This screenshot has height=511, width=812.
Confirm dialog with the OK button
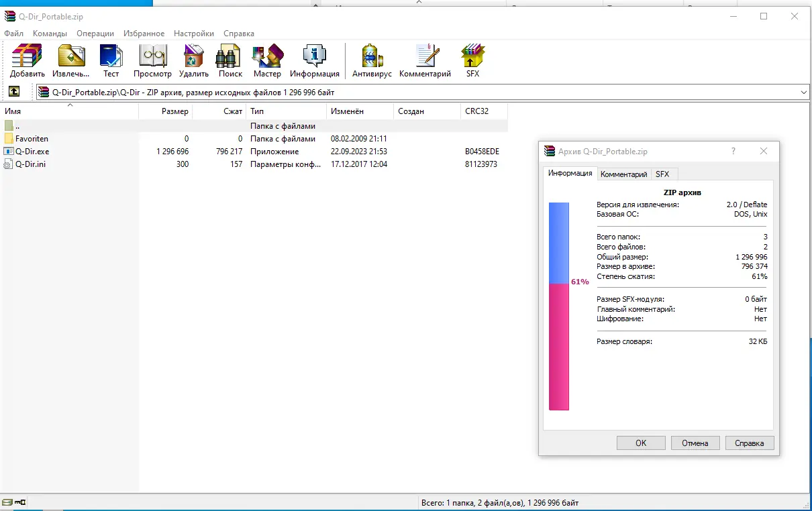641,443
